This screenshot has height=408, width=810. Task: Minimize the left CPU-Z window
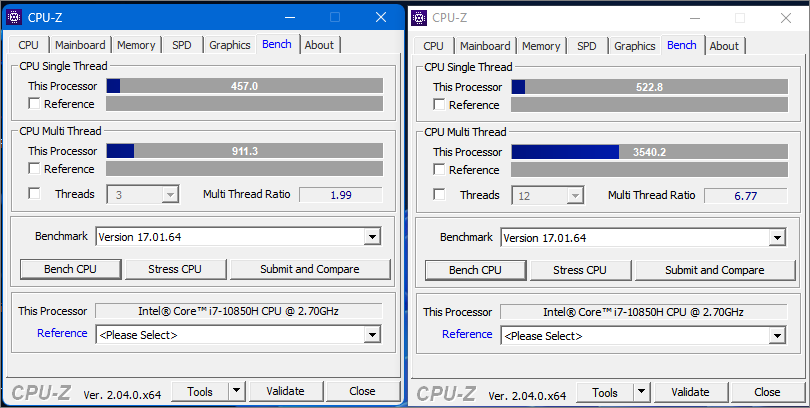tap(290, 17)
